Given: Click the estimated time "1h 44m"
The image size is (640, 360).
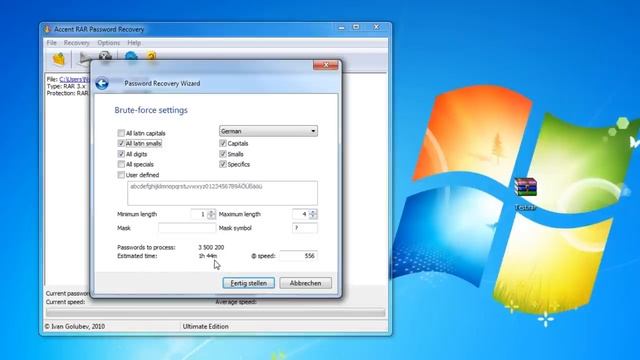Looking at the screenshot, I should click(x=208, y=256).
